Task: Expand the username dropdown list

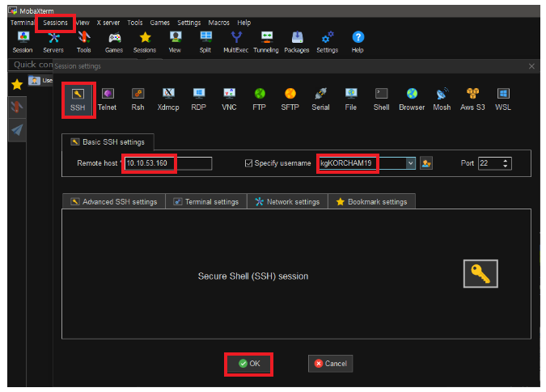Action: pyautogui.click(x=411, y=163)
